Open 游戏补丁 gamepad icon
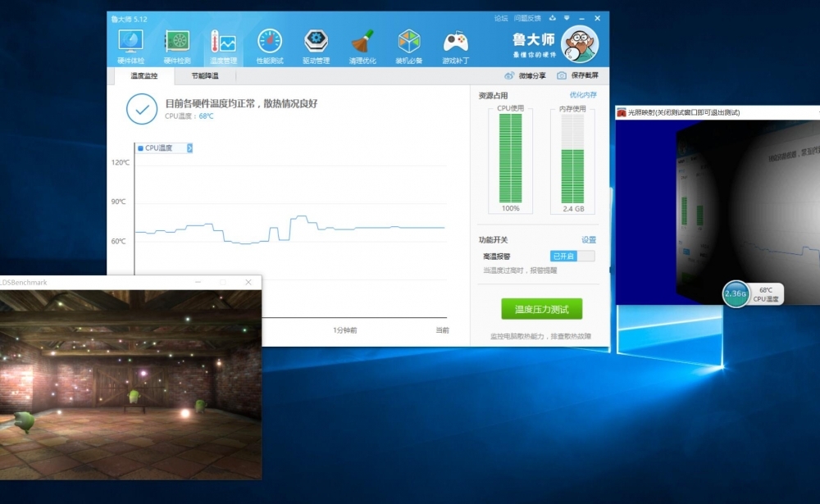Screen dimensions: 820x504 click(x=456, y=46)
